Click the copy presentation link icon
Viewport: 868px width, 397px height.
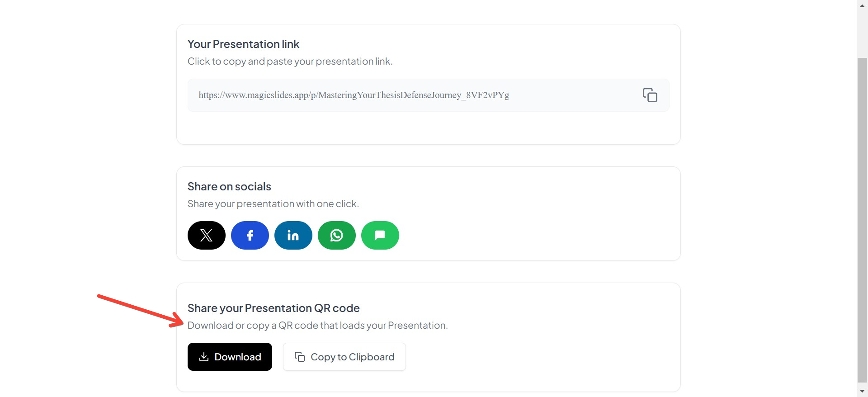coord(650,95)
